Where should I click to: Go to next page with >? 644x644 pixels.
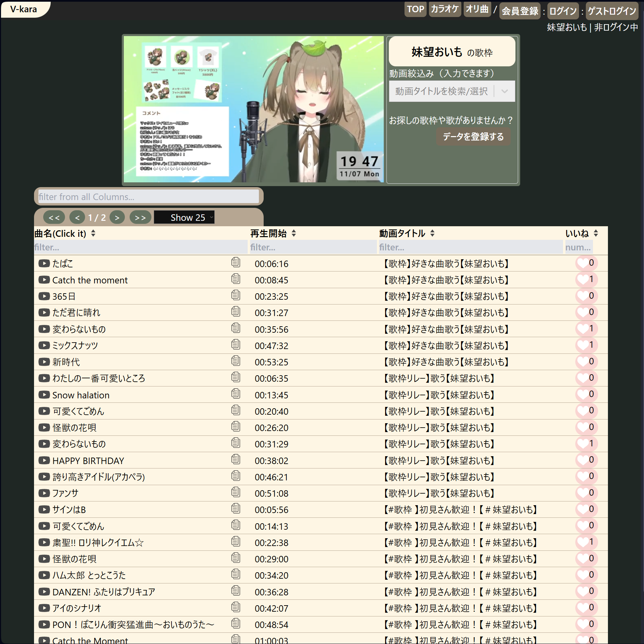(117, 217)
